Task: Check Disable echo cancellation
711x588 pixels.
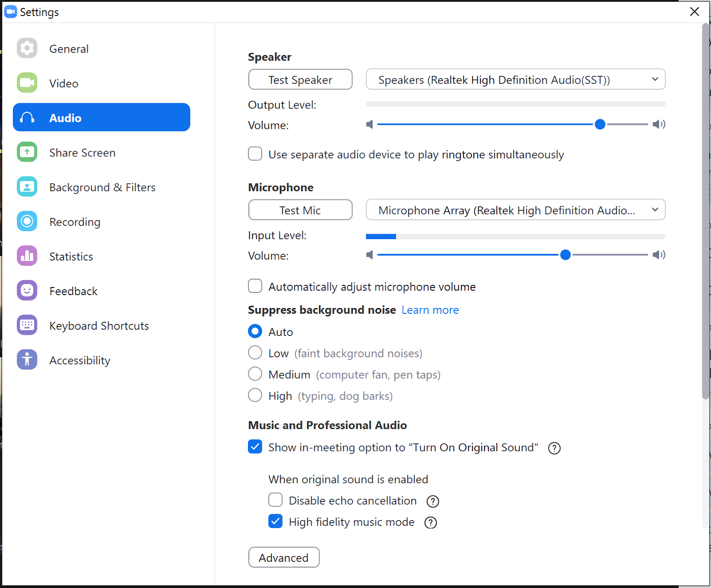Action: (x=276, y=500)
